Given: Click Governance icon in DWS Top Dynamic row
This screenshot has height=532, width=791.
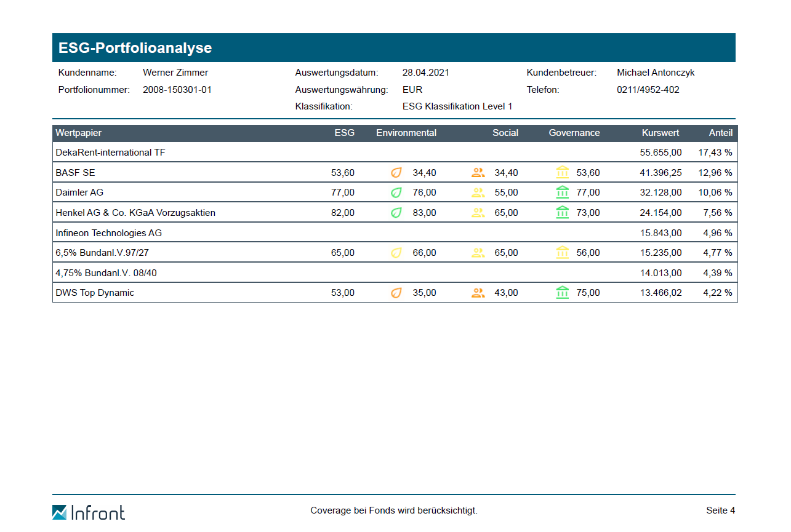Looking at the screenshot, I should [562, 293].
